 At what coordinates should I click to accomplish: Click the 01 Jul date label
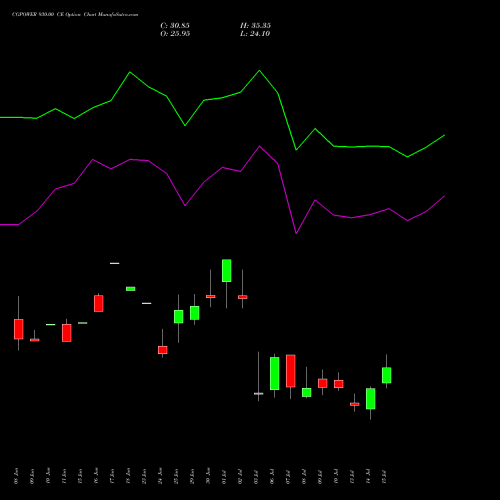coord(224,477)
